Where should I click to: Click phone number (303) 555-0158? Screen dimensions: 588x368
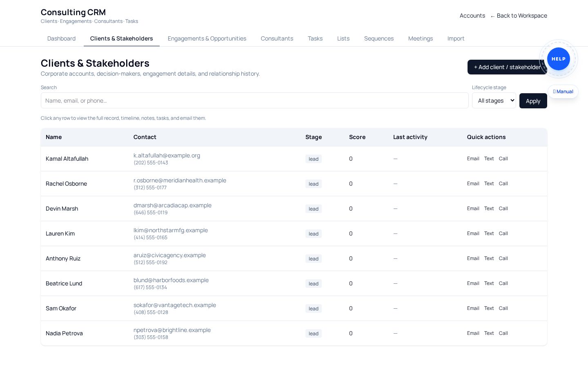tap(151, 337)
